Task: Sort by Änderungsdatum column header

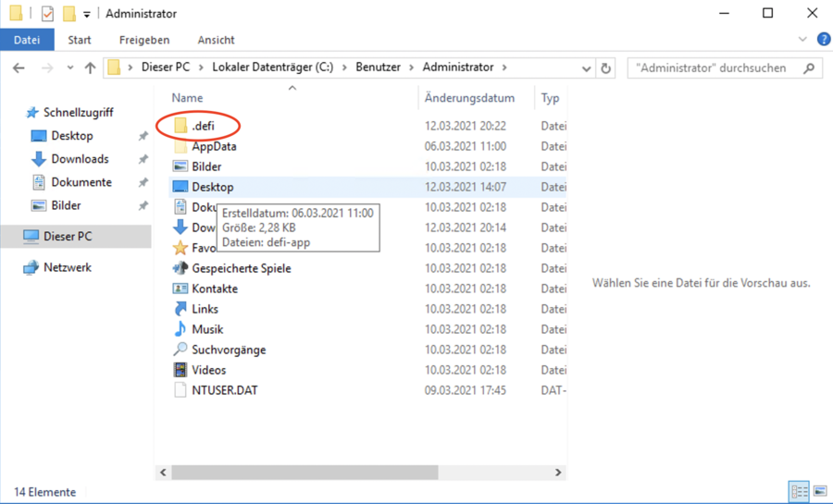Action: (x=468, y=97)
